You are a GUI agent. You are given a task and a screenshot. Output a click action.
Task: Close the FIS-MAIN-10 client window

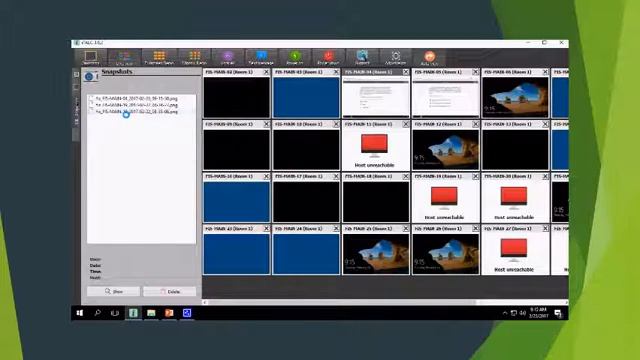[x=336, y=124]
